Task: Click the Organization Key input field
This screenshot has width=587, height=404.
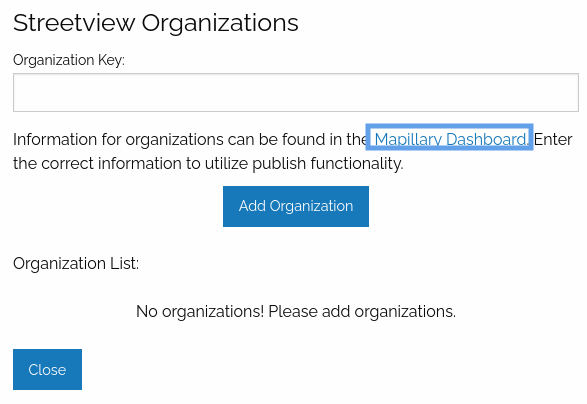Action: tap(296, 92)
